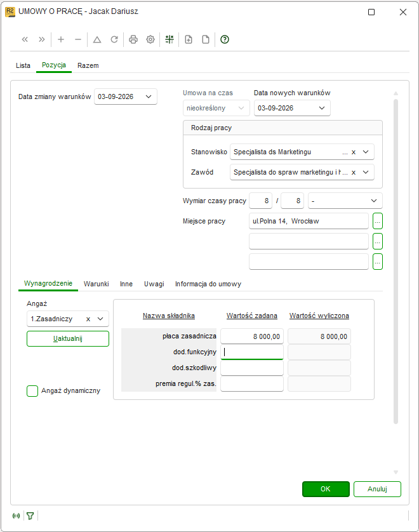This screenshot has width=419, height=532.
Task: Refresh data with circular arrow icon
Action: [x=114, y=39]
